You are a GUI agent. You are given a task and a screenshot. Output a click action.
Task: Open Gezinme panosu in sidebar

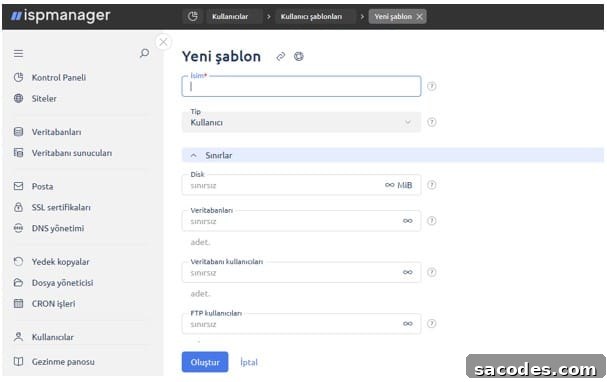point(63,361)
